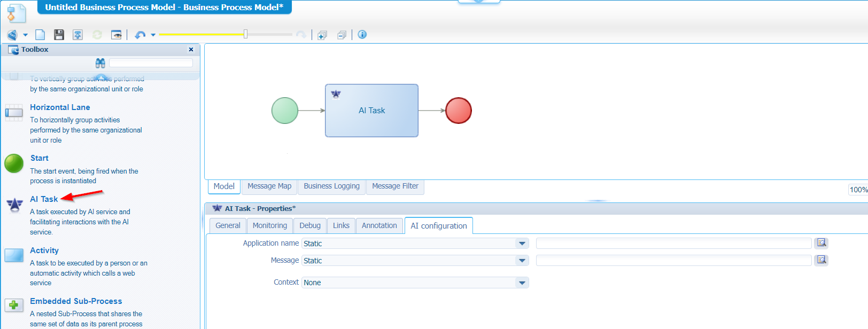Click the expand all icon
Viewport: 868px width, 329px height.
[x=322, y=35]
